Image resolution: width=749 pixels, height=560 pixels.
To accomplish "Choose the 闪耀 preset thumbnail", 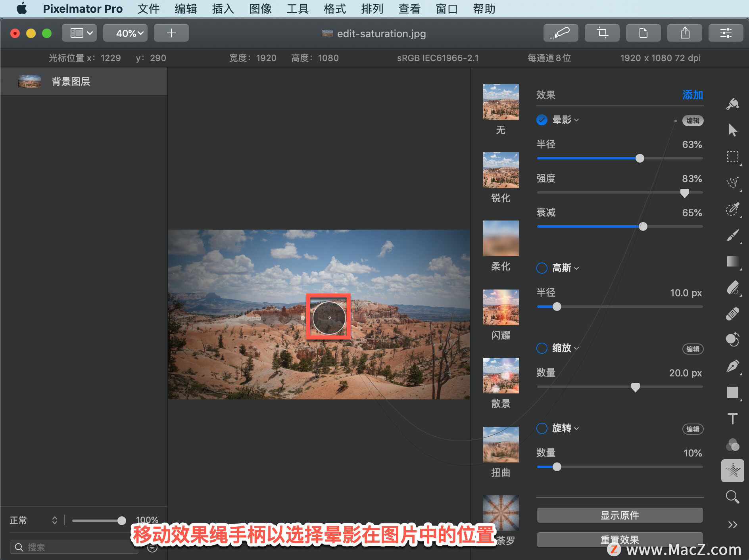I will tap(501, 307).
